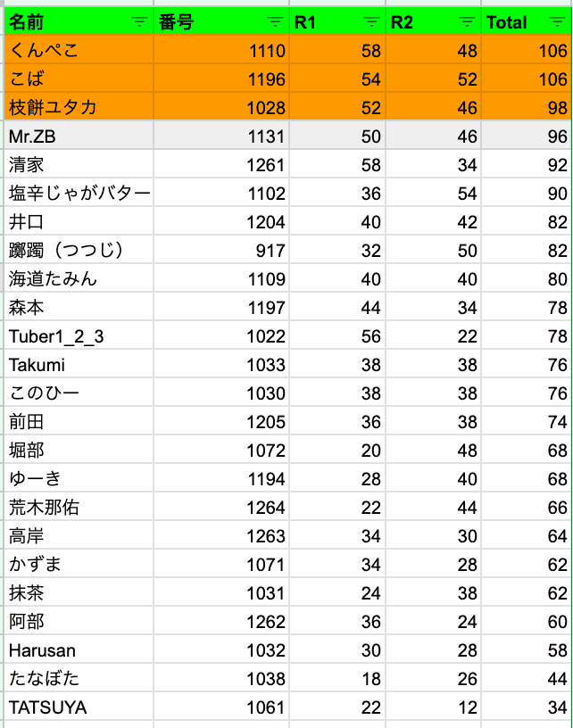Click the cell containing 塩辛じゃがバター
Viewport: 573px width, 728px height.
79,194
